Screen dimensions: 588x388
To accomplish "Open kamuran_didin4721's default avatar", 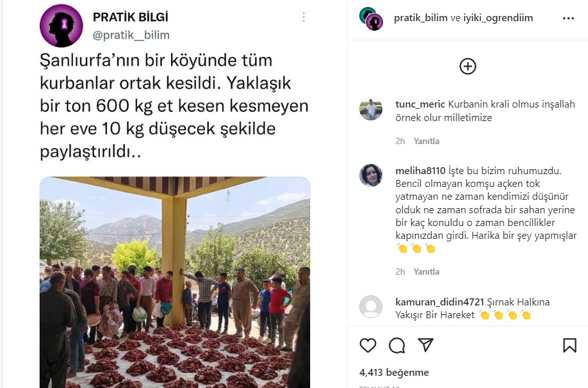I will tap(370, 306).
